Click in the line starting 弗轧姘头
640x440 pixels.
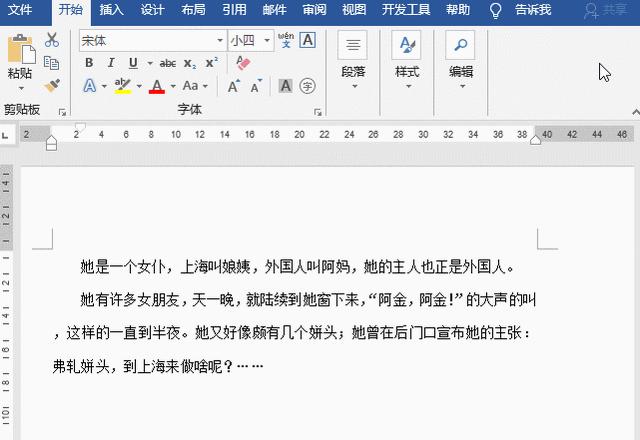click(158, 366)
